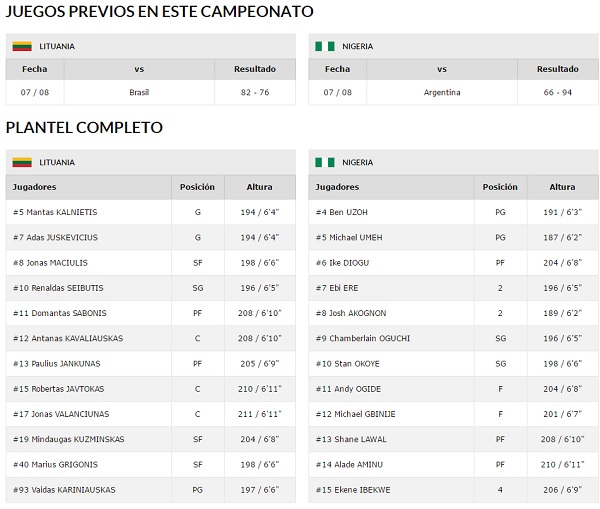600x509 pixels.
Task: Click the 66 - 94 result
Action: tap(558, 92)
